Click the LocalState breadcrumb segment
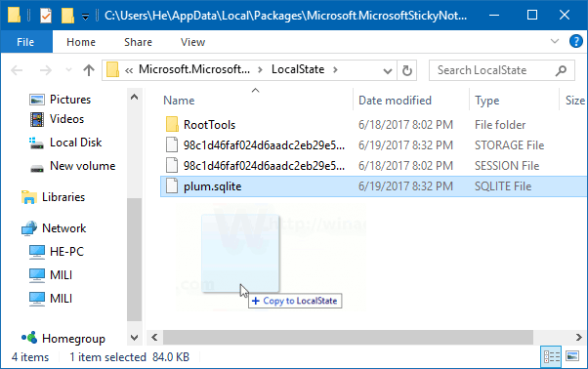Screen dimensions: 588x369 (298, 69)
